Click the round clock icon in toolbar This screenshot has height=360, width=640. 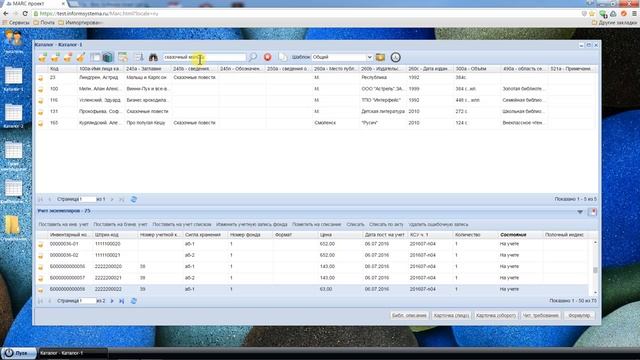point(395,57)
